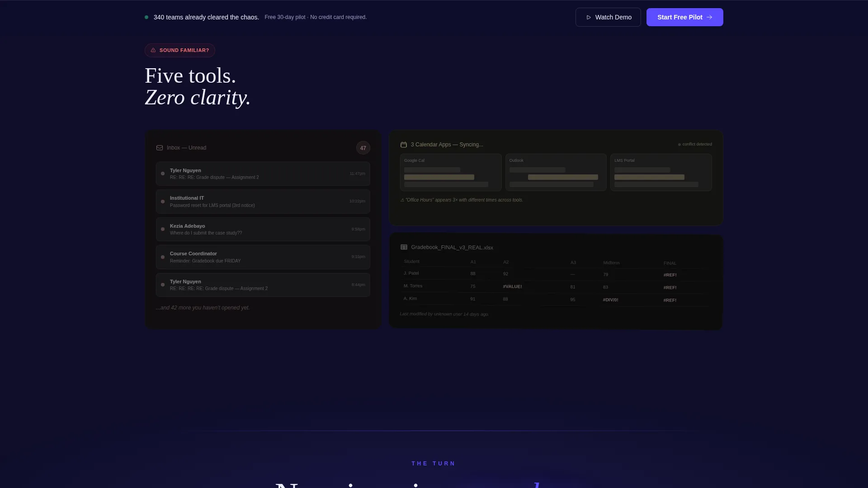
Task: Click 'Last modified by unknown user' note
Action: coord(444,314)
